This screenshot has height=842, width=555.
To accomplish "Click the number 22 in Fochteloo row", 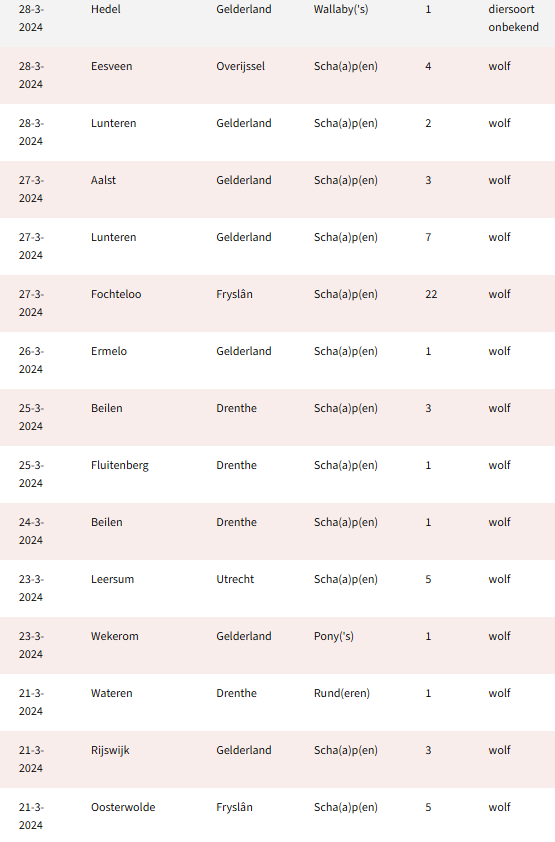I will pos(431,294).
